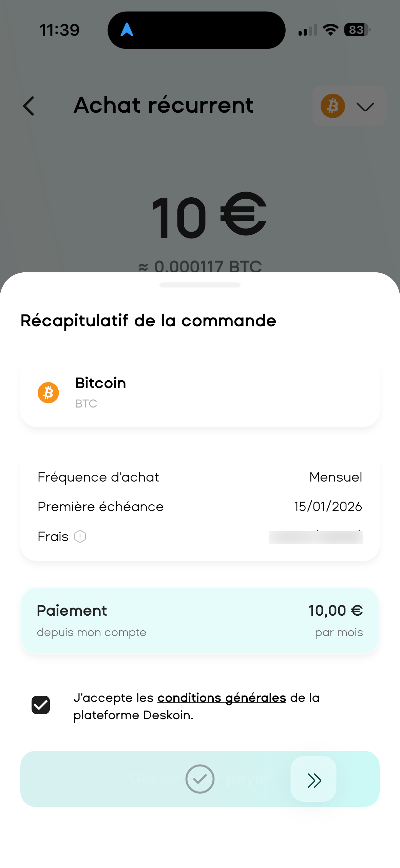Select the Paiement depuis mon compte card
Screen dimensions: 400x868
click(x=200, y=621)
